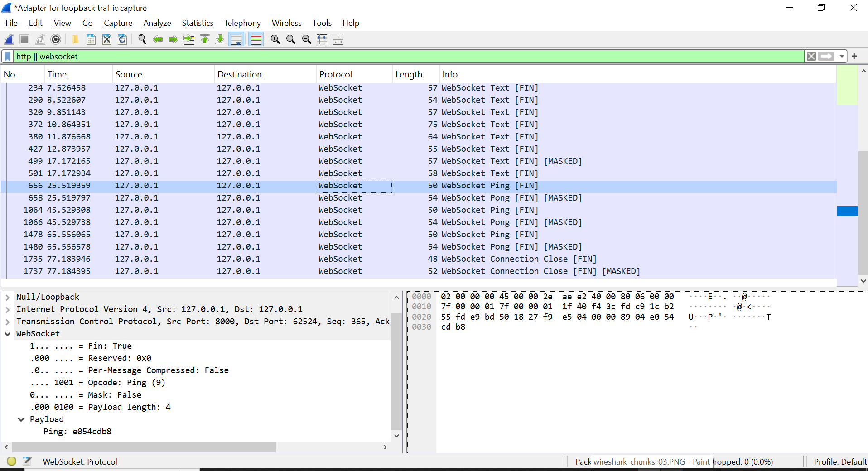The height and width of the screenshot is (471, 868).
Task: Apply the display filter arrow
Action: click(826, 56)
